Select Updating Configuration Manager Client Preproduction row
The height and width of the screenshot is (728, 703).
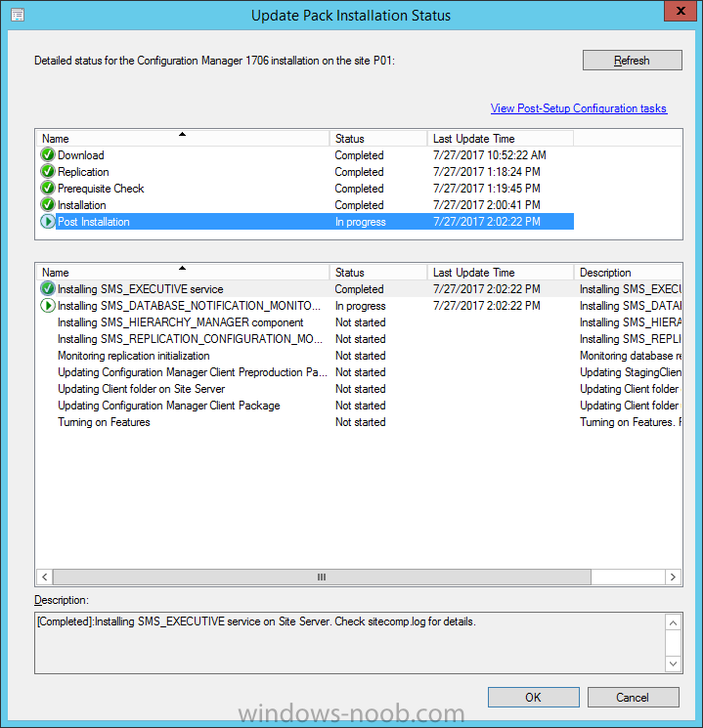359,372
